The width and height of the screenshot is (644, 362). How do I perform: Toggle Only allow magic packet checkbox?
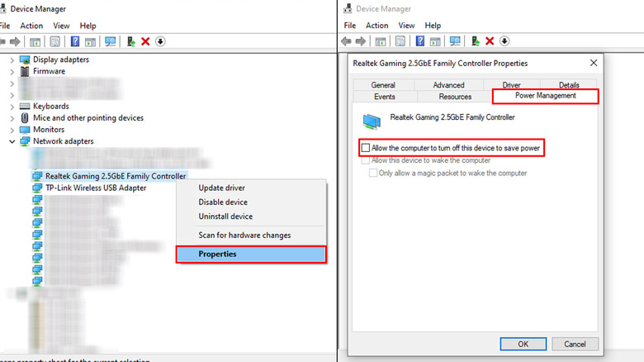point(373,174)
